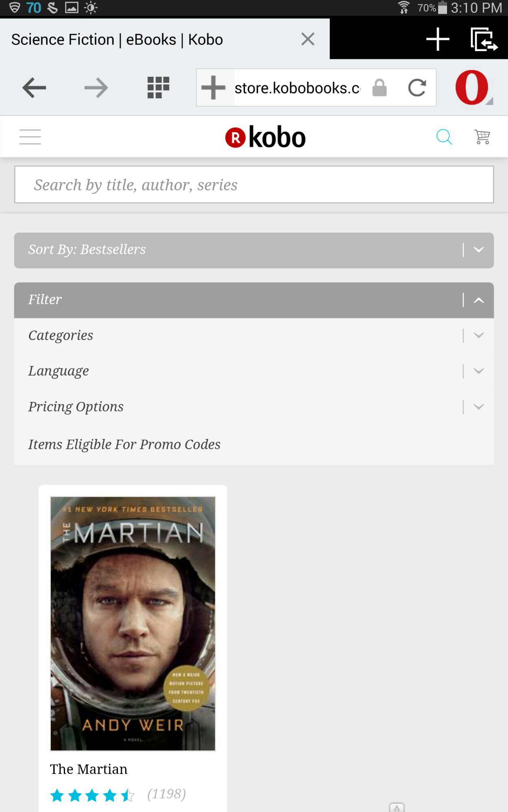Viewport: 508px width, 812px height.
Task: Expand the Categories filter
Action: click(254, 335)
